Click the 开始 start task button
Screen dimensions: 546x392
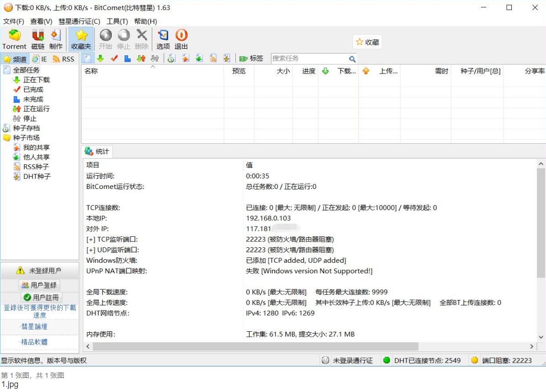tap(105, 39)
